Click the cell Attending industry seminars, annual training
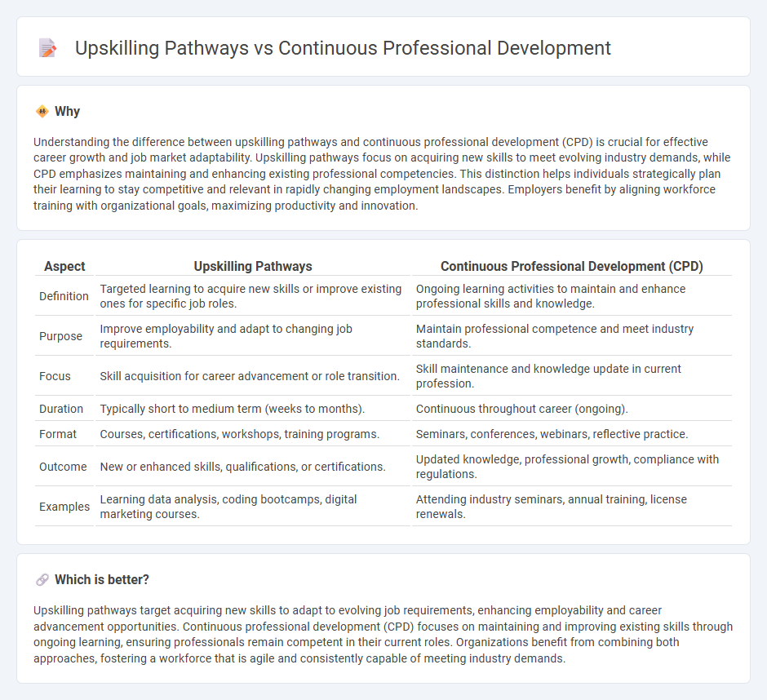Image resolution: width=767 pixels, height=700 pixels. (x=572, y=507)
